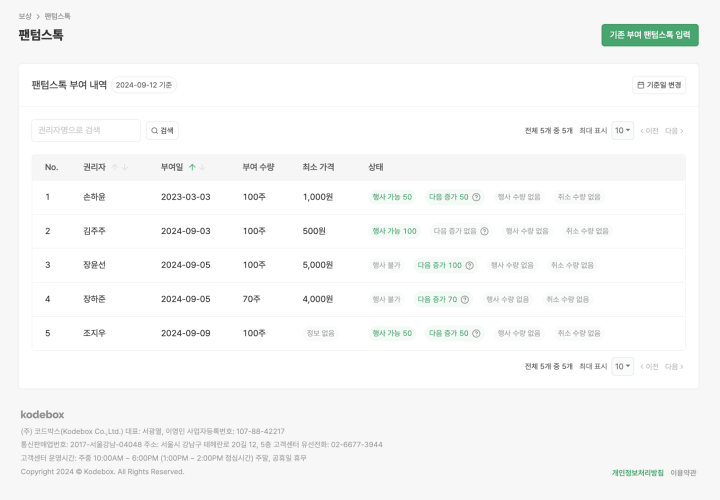
Task: Click 취소 수량 없음 badge in 손하윤 row
Action: click(579, 197)
